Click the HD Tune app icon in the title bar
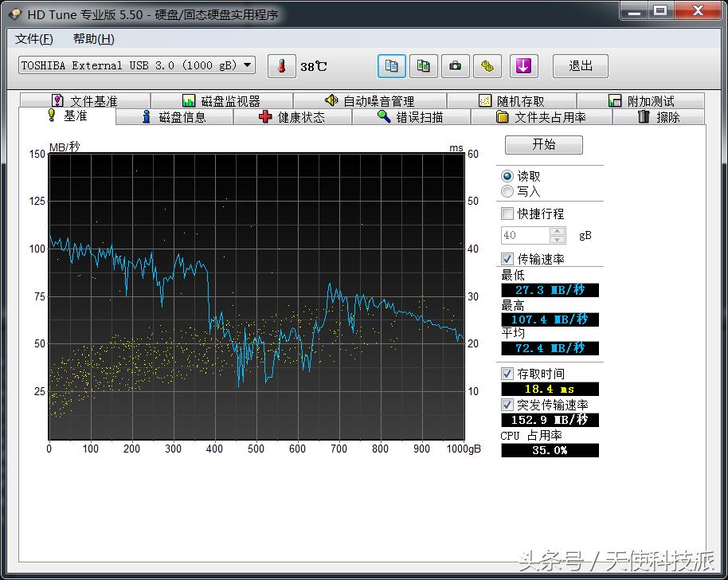728x580 pixels. [15, 14]
